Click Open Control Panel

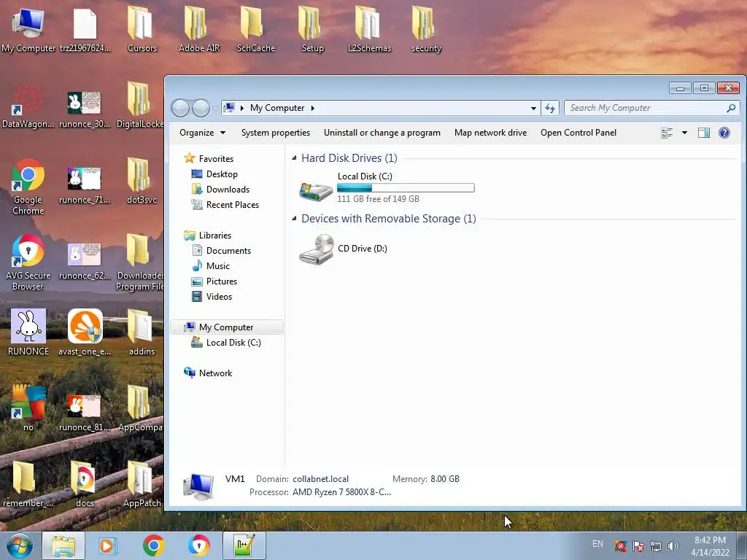pyautogui.click(x=578, y=133)
